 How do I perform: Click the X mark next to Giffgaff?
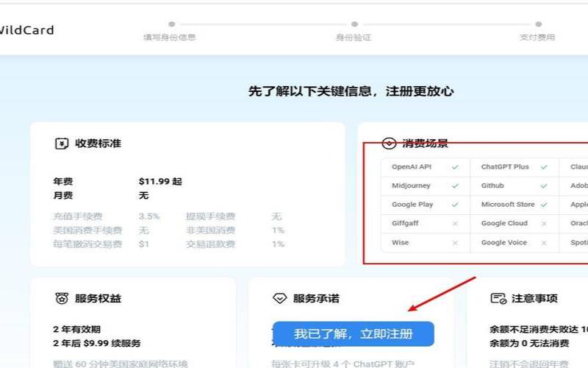pos(455,224)
